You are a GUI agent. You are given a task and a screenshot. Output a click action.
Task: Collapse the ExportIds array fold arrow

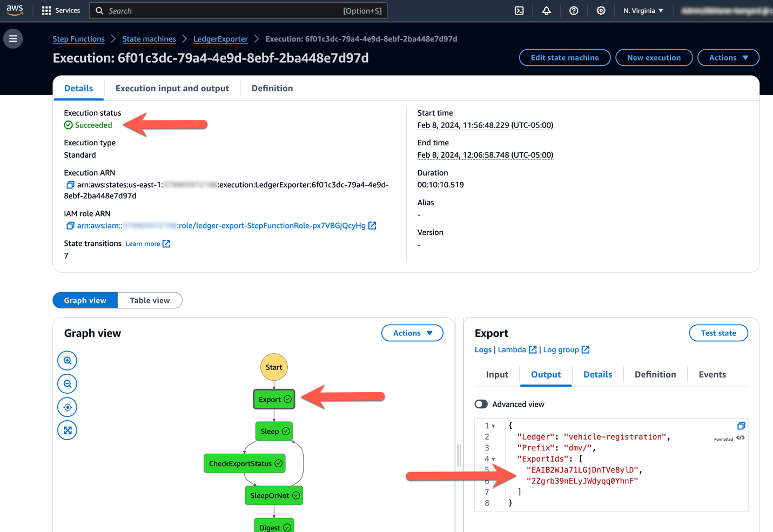[x=493, y=459]
